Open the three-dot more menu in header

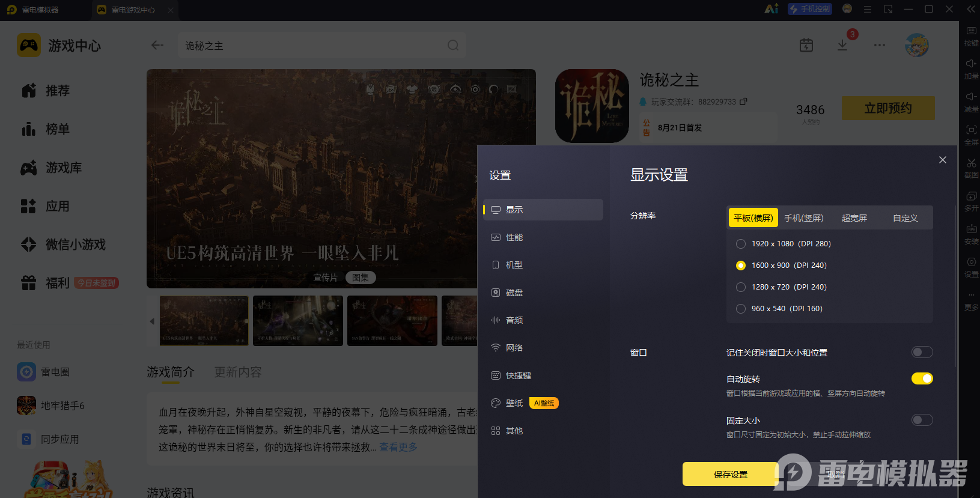(880, 45)
